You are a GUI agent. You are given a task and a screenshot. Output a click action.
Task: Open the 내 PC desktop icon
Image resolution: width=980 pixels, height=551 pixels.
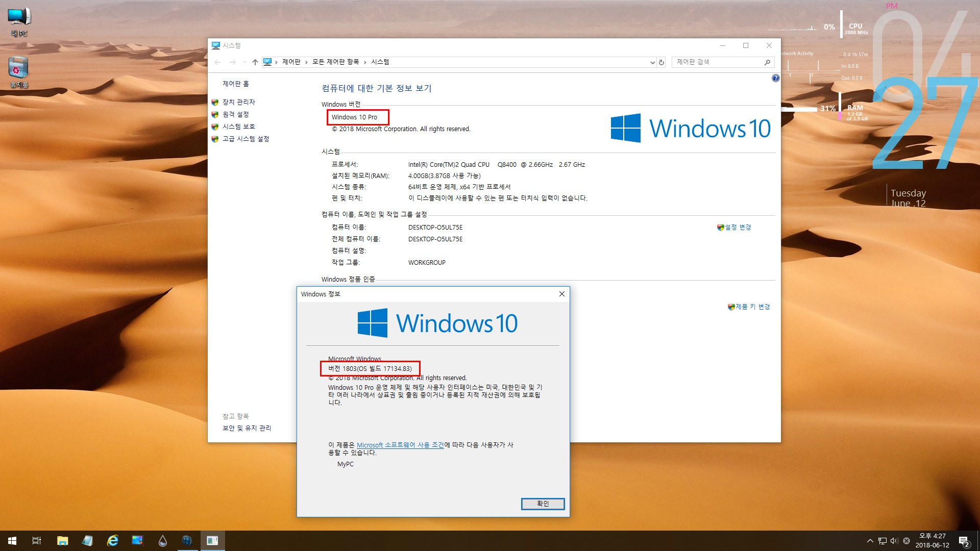(x=19, y=22)
